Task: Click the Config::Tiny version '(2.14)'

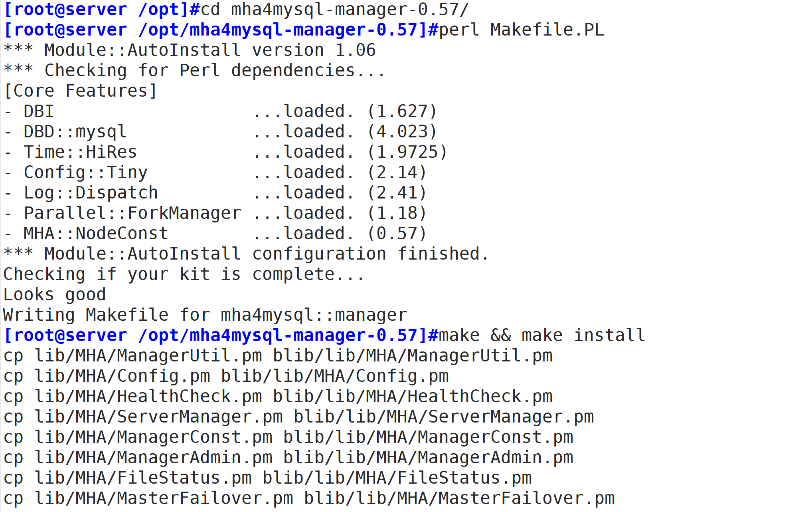Action: coord(397,173)
